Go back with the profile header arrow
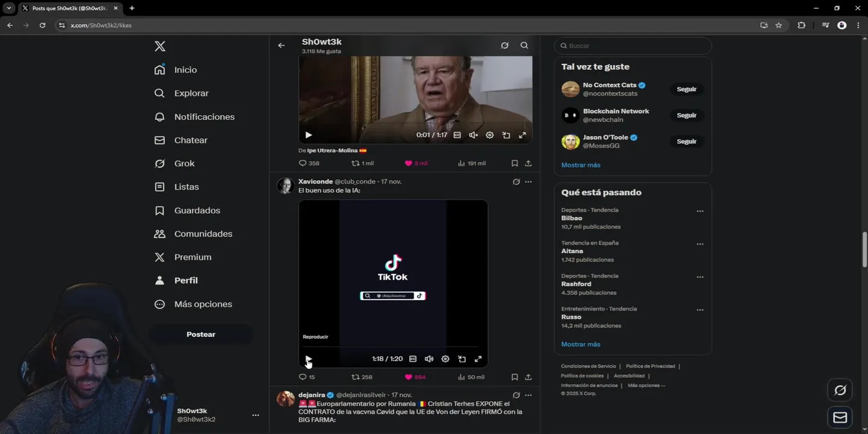 pos(281,45)
